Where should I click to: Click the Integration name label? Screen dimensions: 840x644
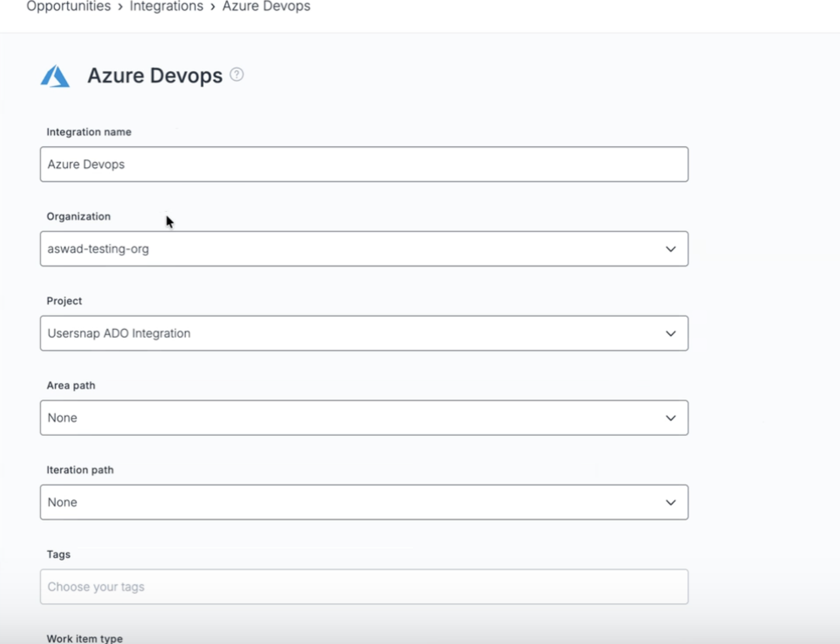89,132
